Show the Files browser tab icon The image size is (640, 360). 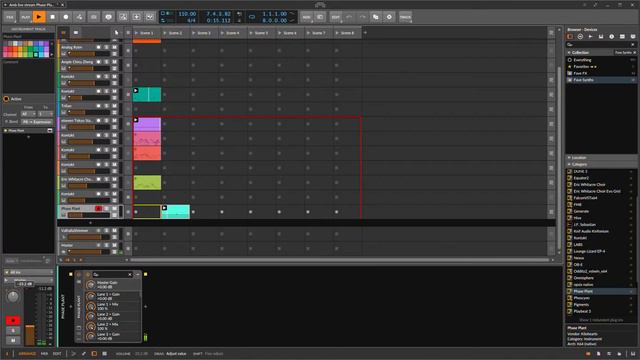(633, 37)
